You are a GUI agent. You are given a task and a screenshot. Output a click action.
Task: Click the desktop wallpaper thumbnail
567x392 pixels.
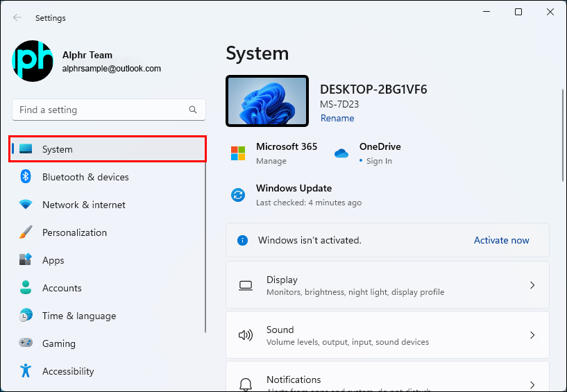tap(267, 101)
